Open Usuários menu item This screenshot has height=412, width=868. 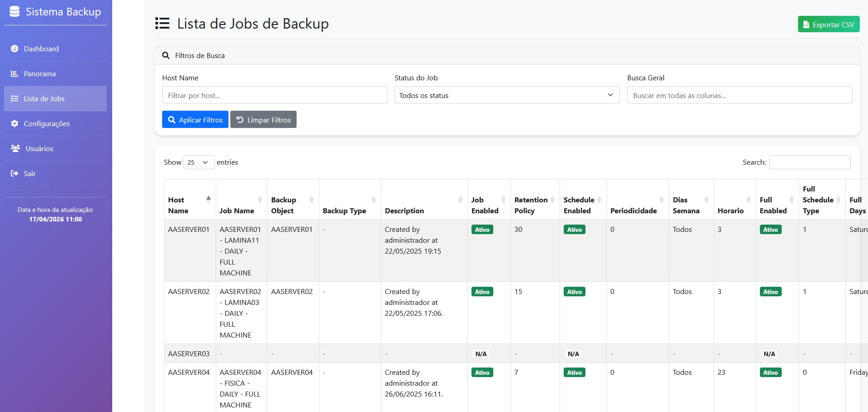pos(55,148)
